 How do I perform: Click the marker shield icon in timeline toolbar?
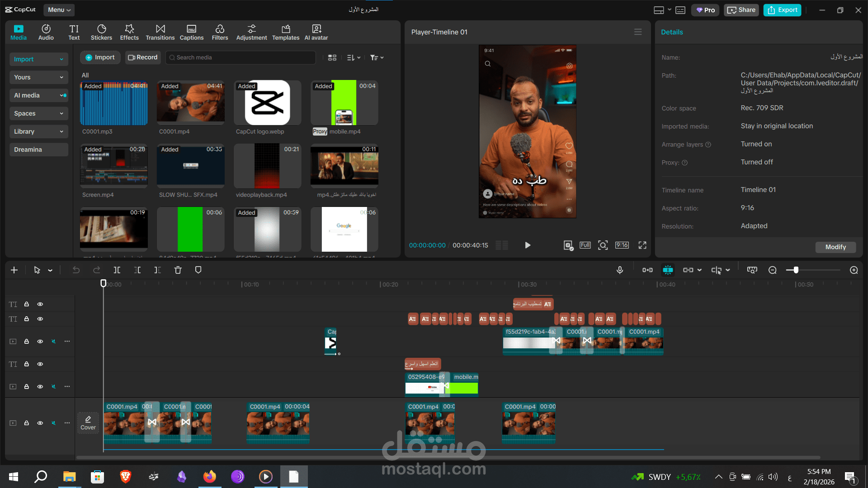point(198,270)
